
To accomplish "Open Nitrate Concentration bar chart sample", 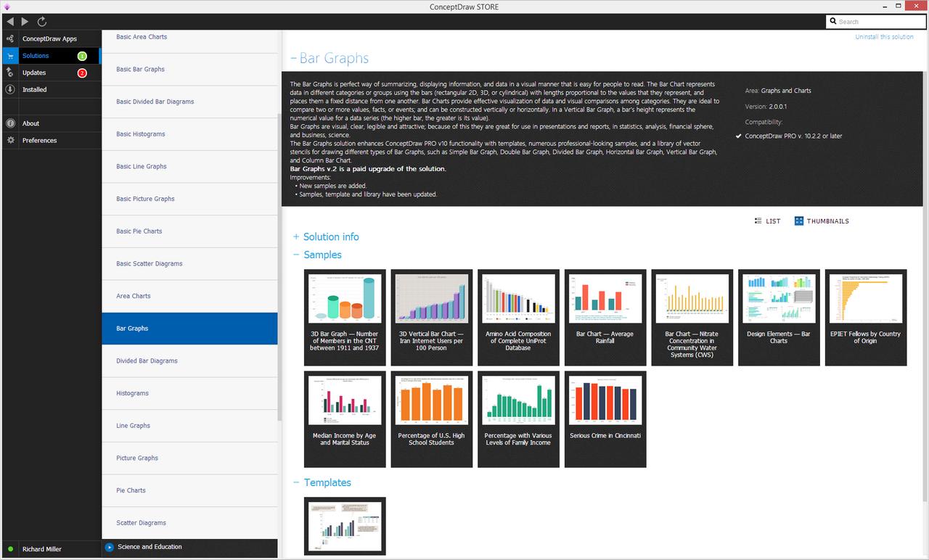I will click(x=692, y=317).
